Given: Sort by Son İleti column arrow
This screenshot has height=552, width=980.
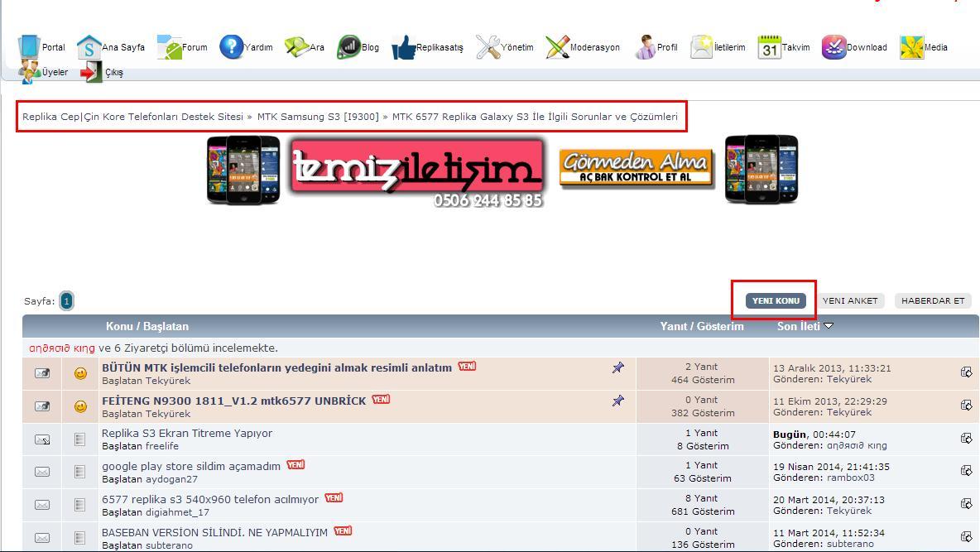Looking at the screenshot, I should point(829,326).
